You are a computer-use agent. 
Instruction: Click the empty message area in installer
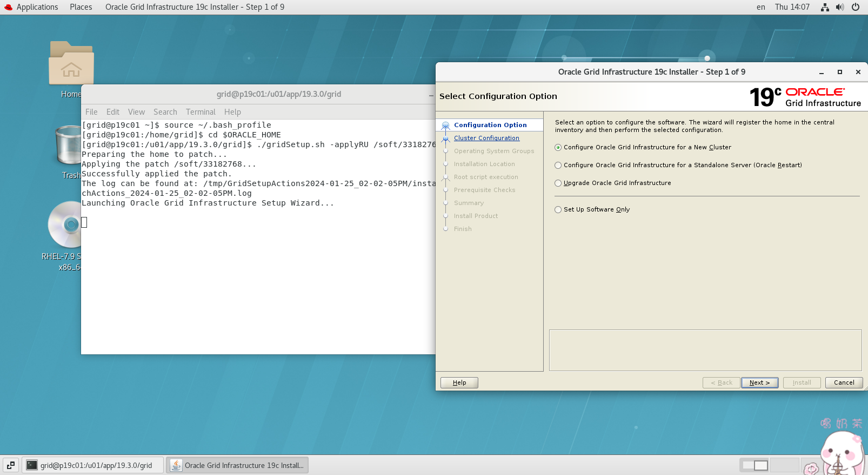[705, 350]
